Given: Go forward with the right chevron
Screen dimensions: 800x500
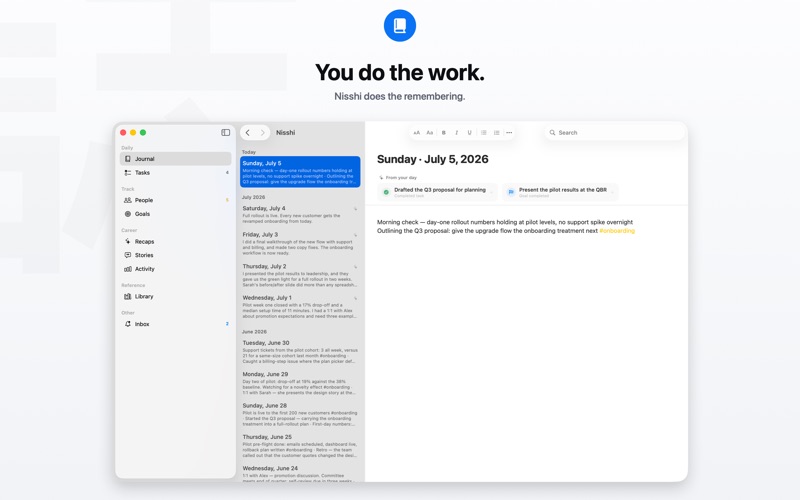Looking at the screenshot, I should click(x=262, y=133).
